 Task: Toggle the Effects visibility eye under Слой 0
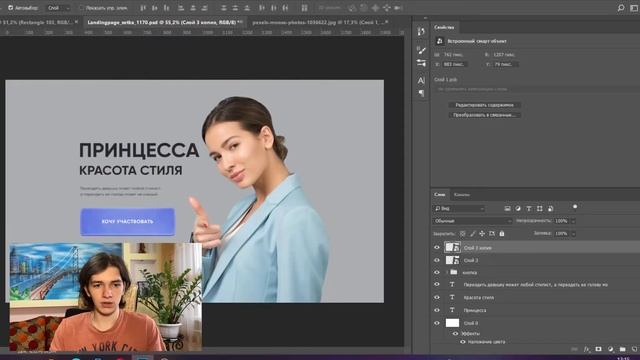click(455, 333)
